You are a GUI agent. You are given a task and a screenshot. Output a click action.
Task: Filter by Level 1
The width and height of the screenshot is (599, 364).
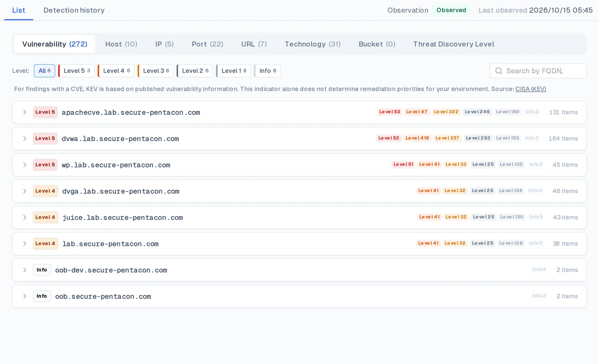pos(234,71)
